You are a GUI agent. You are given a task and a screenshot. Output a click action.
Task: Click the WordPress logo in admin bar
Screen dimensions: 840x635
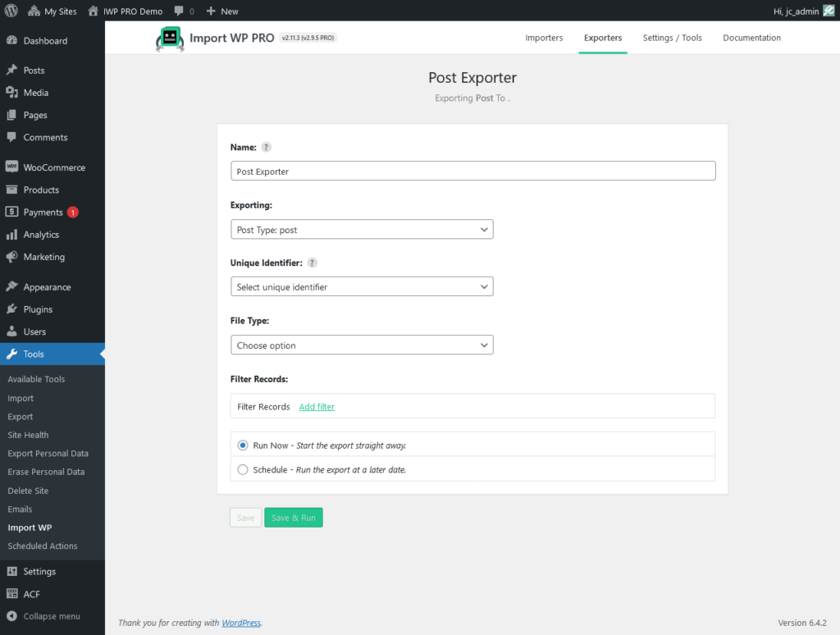coord(11,11)
